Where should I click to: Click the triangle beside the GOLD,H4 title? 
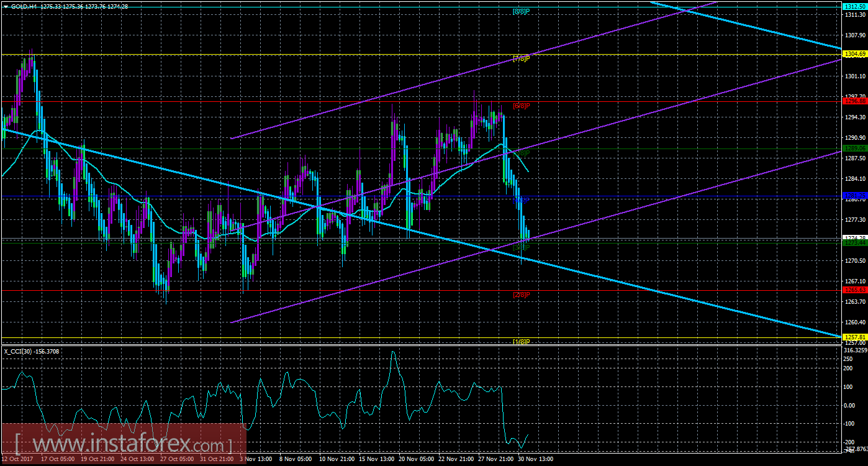point(5,6)
